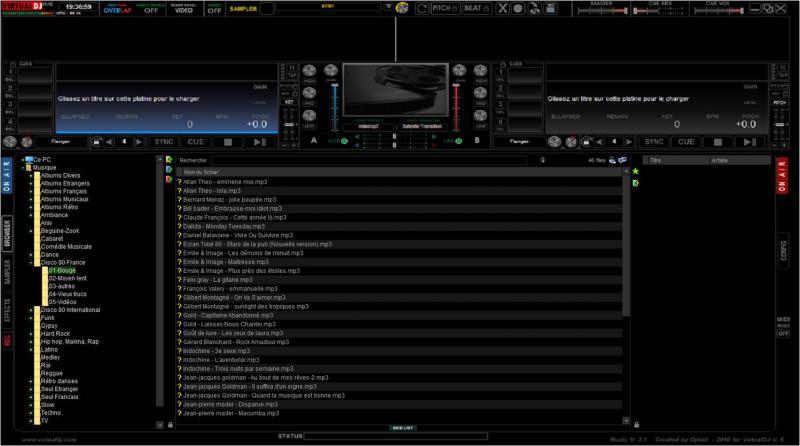Image resolution: width=800 pixels, height=446 pixels.
Task: Toggle the MIXER VIDEO panel button
Action: (x=184, y=8)
